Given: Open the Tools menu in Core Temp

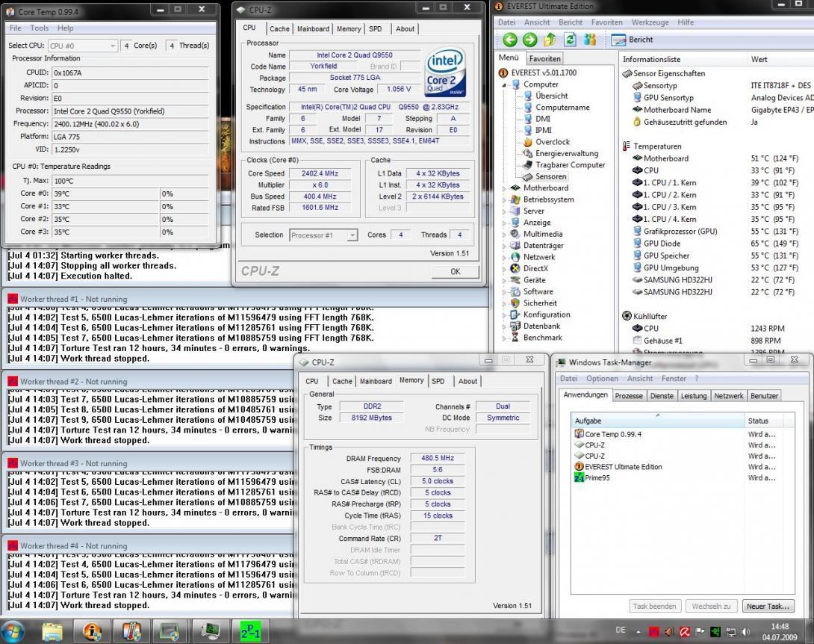Looking at the screenshot, I should point(39,28).
